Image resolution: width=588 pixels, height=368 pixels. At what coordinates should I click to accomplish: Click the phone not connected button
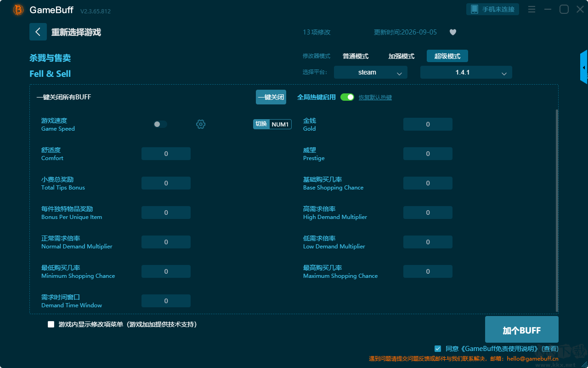(x=493, y=9)
